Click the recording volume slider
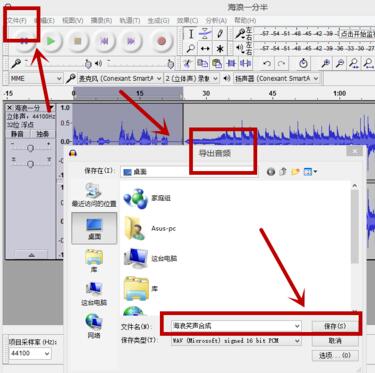This screenshot has width=375, height=373. [x=56, y=63]
